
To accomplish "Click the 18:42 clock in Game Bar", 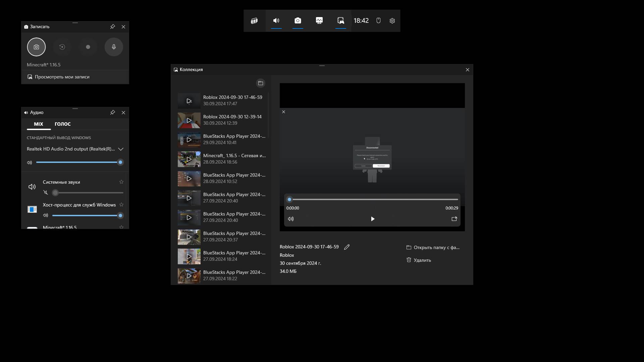I will (x=361, y=21).
